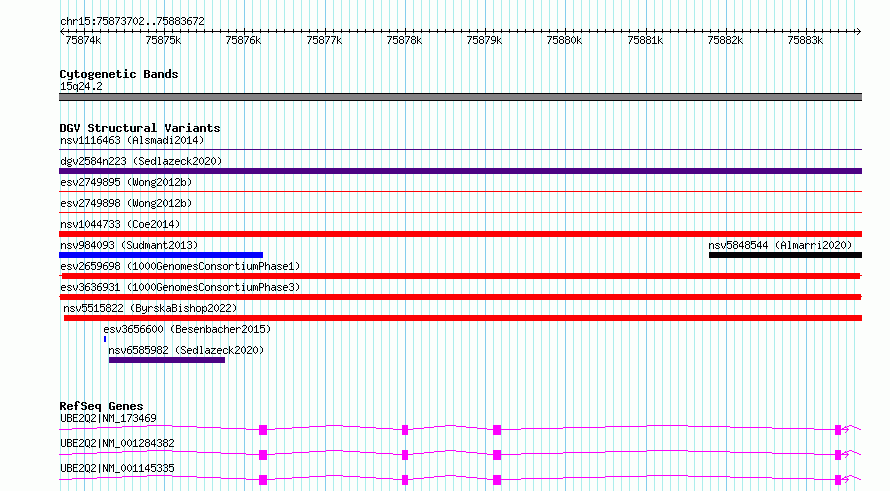Image resolution: width=890 pixels, height=491 pixels.
Task: Click the thin purple nsv1116463 variant line
Action: [x=460, y=149]
